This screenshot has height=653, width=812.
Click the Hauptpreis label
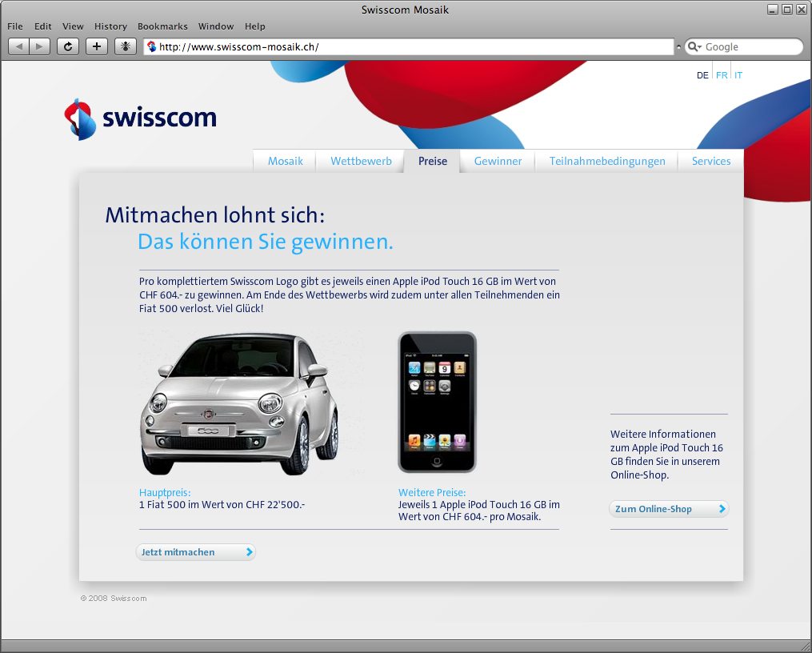click(x=165, y=492)
